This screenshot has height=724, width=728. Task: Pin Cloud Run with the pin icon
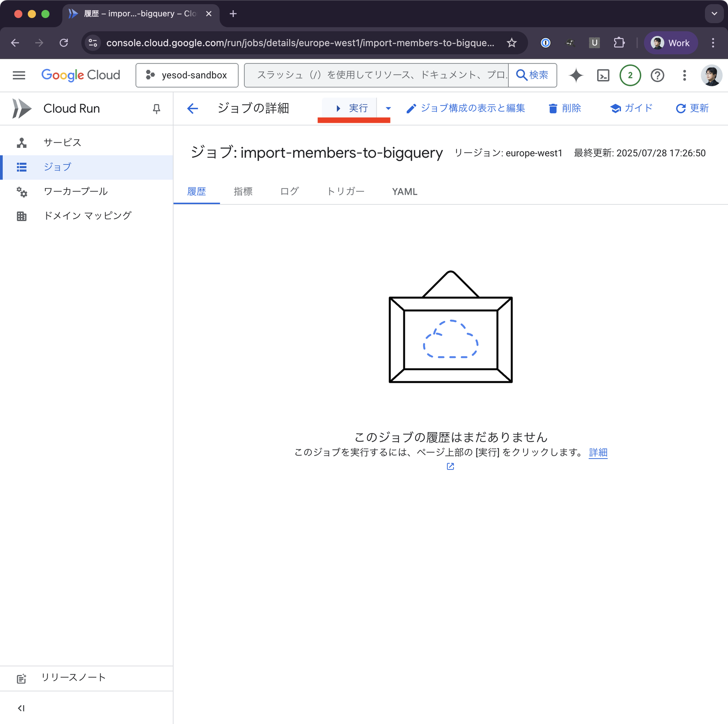coord(156,109)
